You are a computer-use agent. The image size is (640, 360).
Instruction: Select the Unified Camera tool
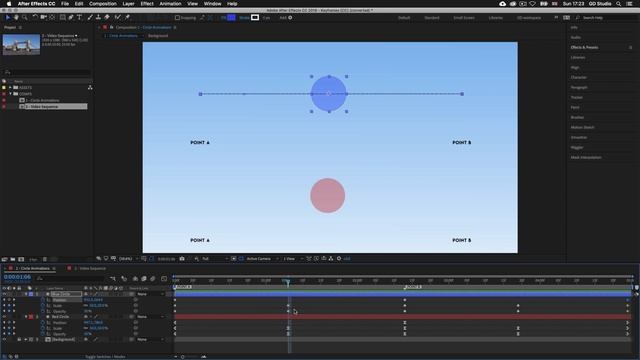(x=43, y=18)
